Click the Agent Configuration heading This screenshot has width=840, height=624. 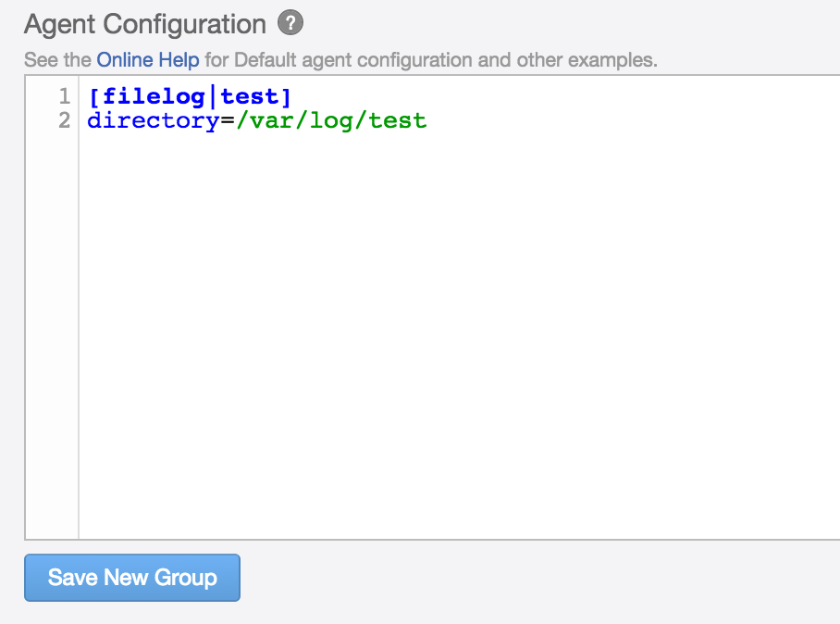tap(145, 23)
